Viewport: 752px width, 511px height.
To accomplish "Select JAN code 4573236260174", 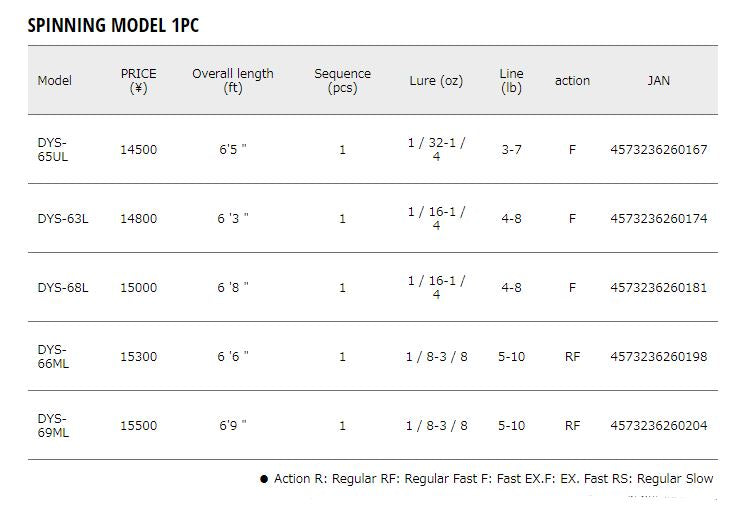I will [658, 219].
